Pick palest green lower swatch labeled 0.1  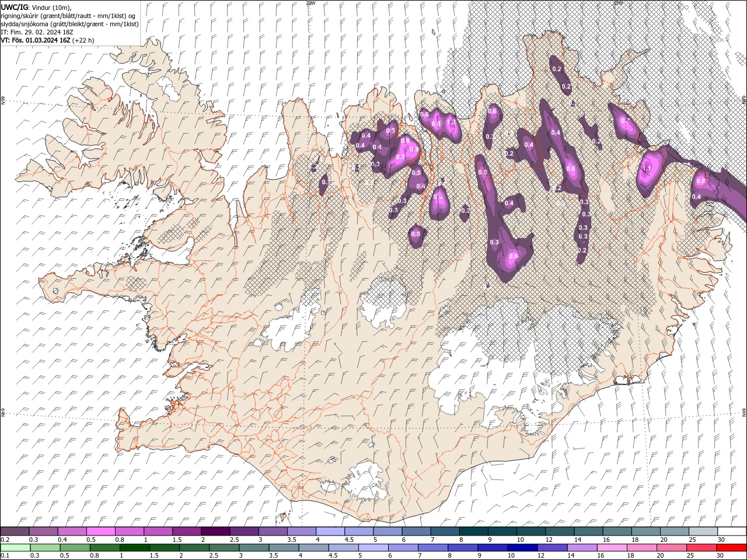(15, 548)
